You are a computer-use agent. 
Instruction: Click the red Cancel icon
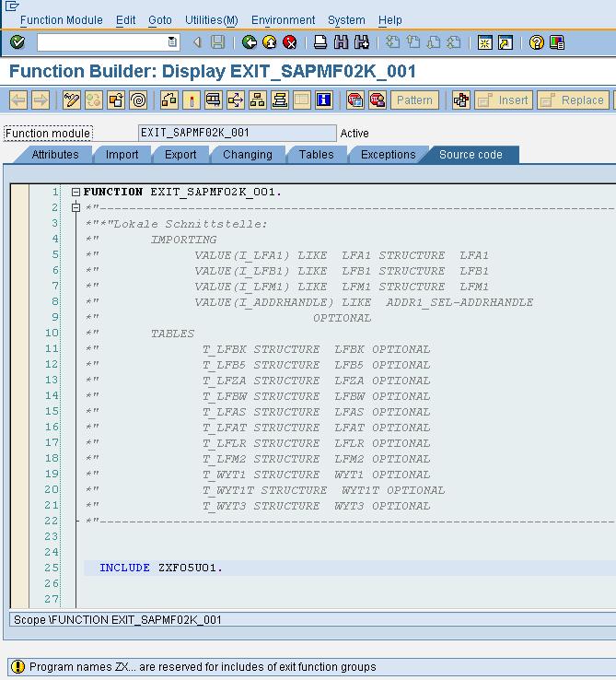(289, 42)
